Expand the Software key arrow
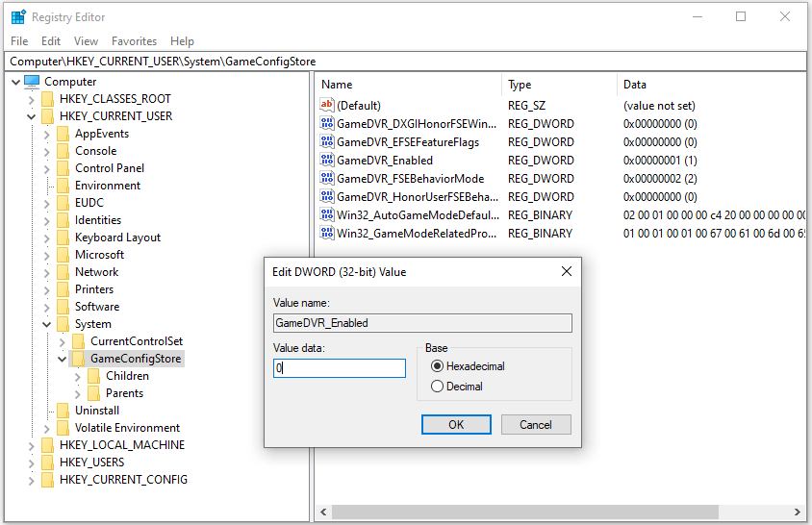Image resolution: width=812 pixels, height=525 pixels. [x=47, y=307]
